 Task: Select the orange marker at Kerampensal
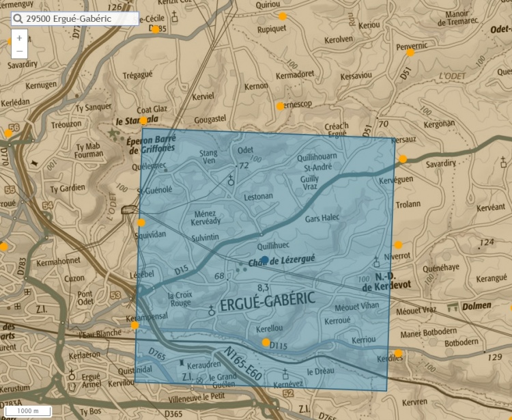click(135, 325)
